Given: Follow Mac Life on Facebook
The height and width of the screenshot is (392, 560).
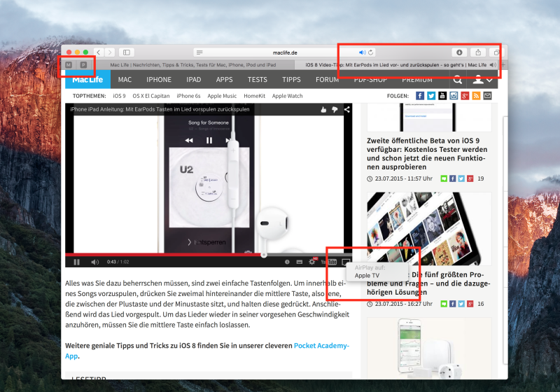Looking at the screenshot, I should pyautogui.click(x=420, y=96).
